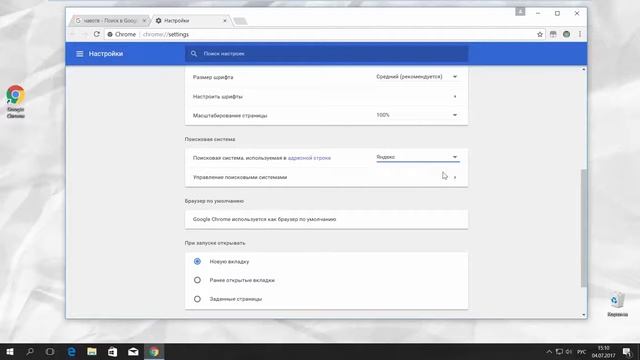The height and width of the screenshot is (360, 640).
Task: Select 'Ранее открытые вкладки' startup option
Action: [197, 280]
